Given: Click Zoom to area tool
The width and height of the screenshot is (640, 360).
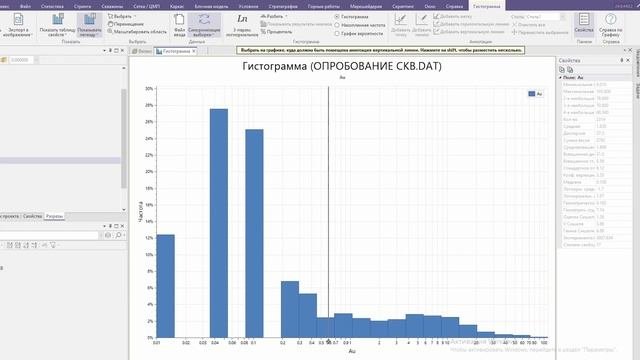Looking at the screenshot, I should (137, 31).
